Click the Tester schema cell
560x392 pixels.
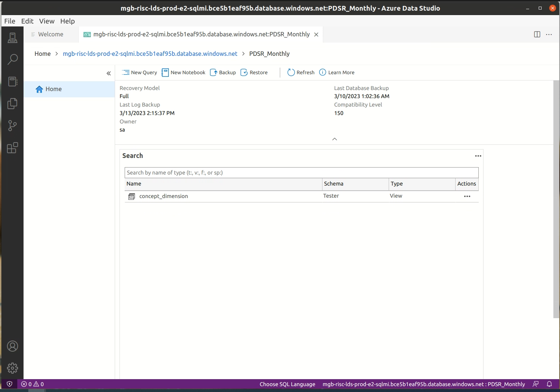tap(331, 196)
